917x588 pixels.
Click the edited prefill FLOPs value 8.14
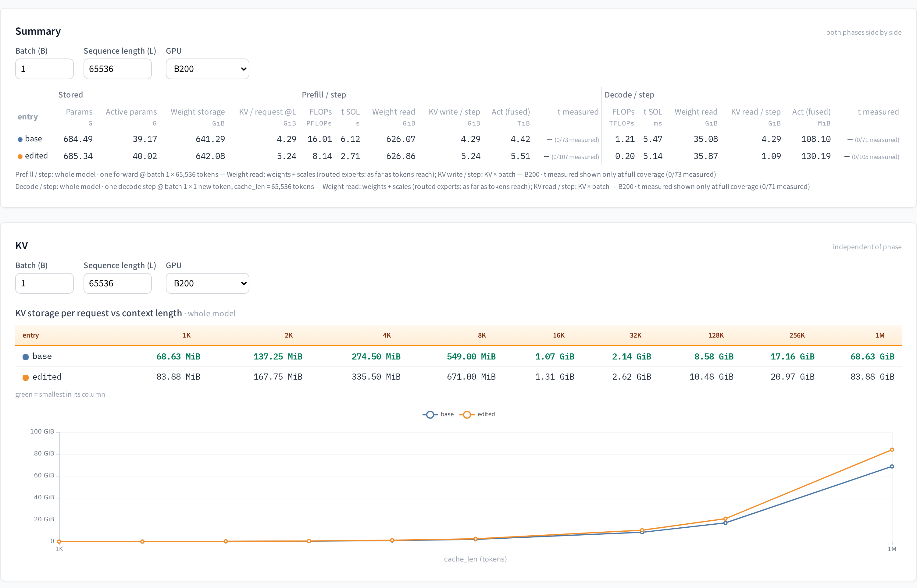322,156
